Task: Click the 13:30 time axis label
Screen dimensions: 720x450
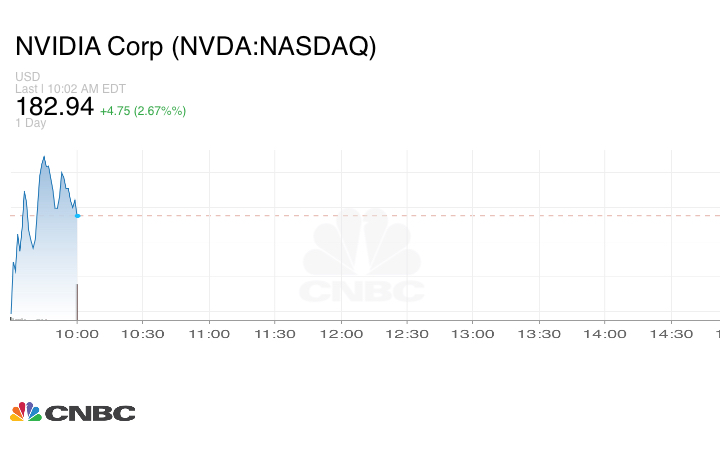Action: (x=539, y=334)
